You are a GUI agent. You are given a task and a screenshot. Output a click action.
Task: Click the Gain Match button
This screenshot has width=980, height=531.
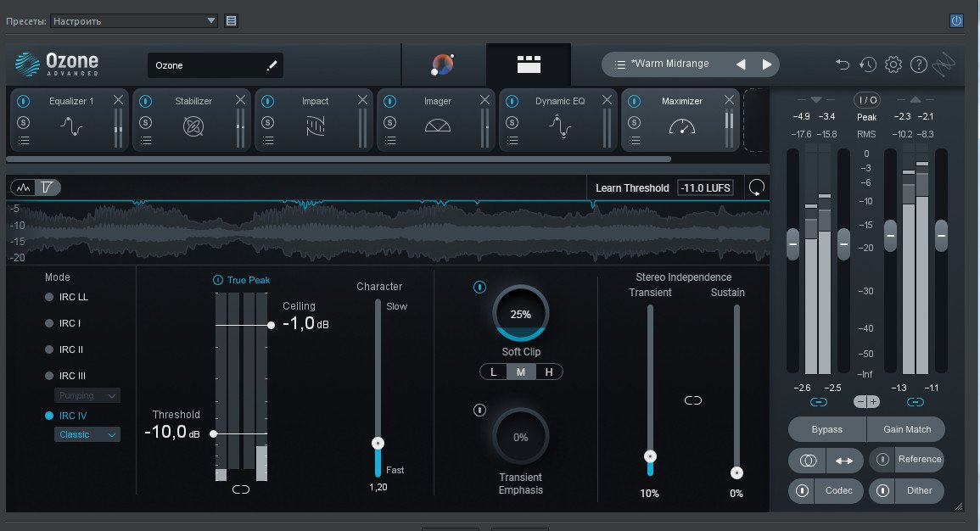coord(905,429)
